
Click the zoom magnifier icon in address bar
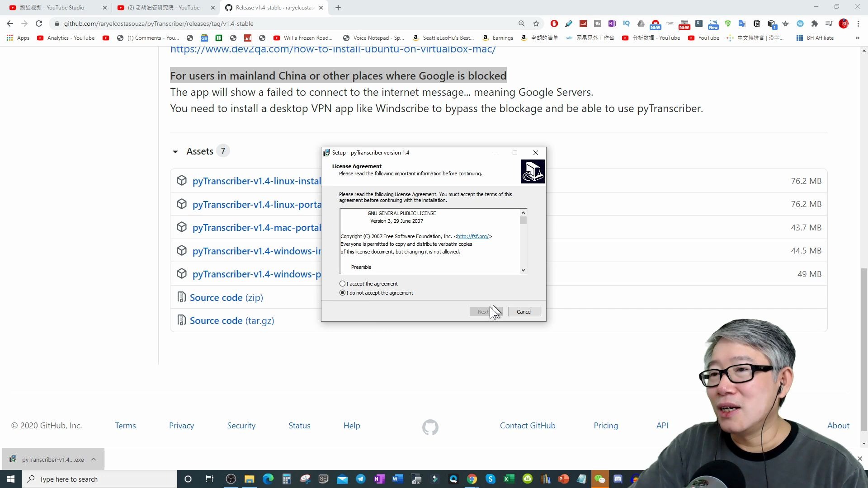[x=522, y=23]
